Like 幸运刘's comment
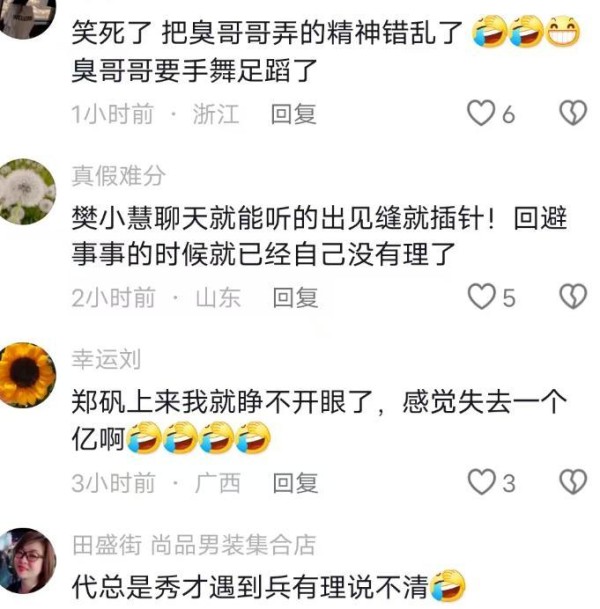The image size is (600, 609). (482, 482)
